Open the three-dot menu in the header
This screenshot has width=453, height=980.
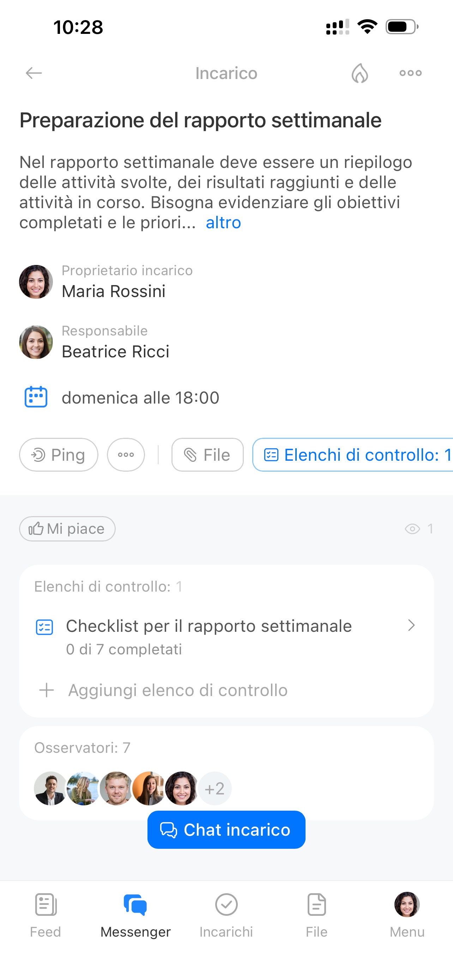coord(410,73)
